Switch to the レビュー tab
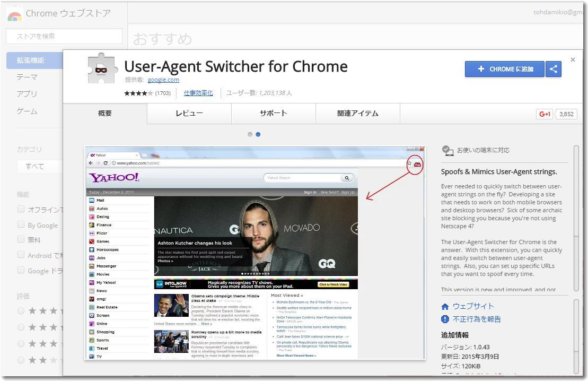Screen dimensions: 588x381 189,114
